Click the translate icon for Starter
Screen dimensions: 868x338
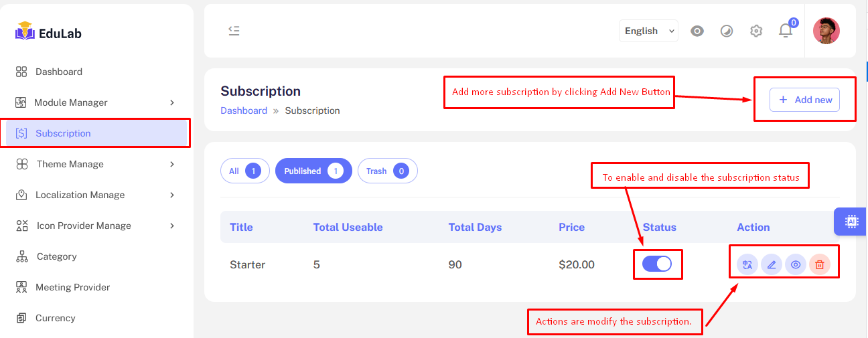(x=747, y=264)
